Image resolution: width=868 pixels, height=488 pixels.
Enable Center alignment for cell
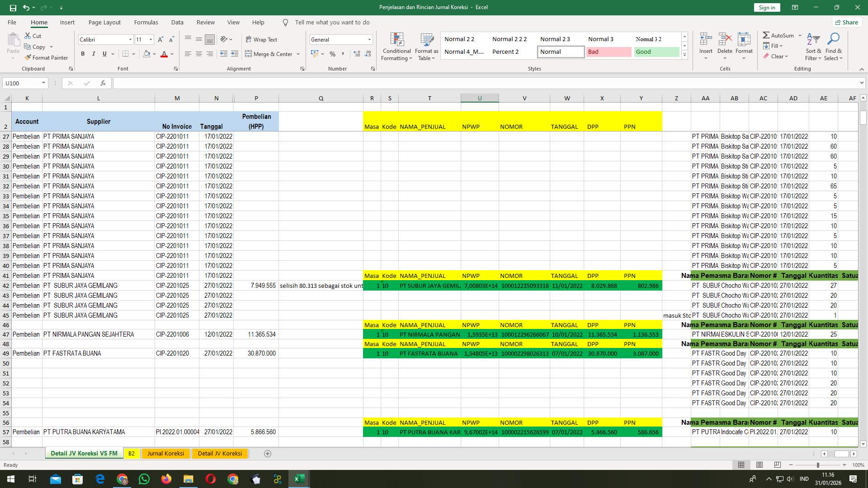click(199, 54)
